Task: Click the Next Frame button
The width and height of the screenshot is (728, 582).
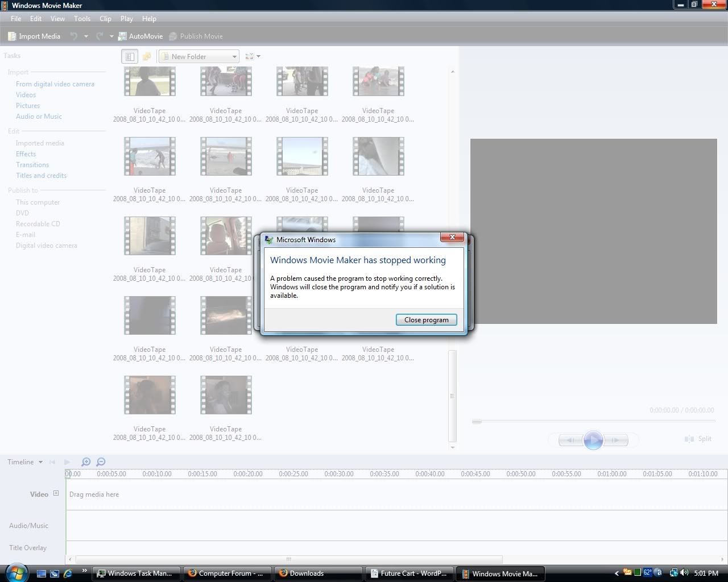Action: coord(617,440)
